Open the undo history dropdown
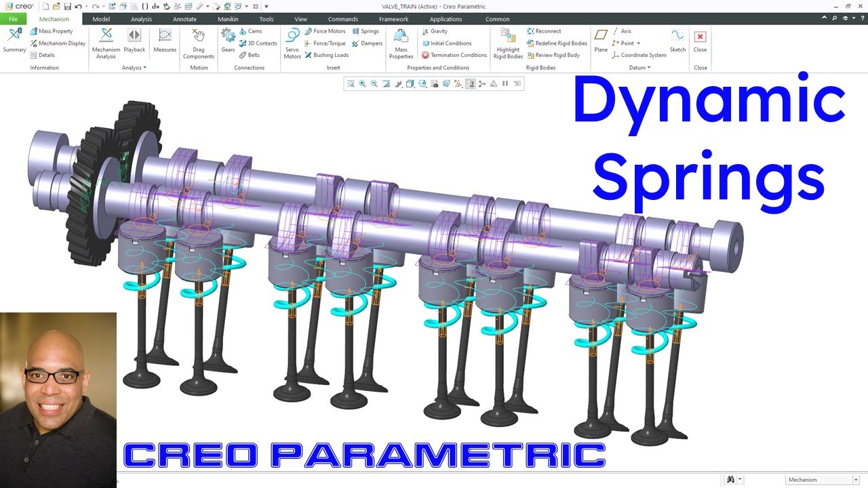This screenshot has height=488, width=868. pos(87,6)
